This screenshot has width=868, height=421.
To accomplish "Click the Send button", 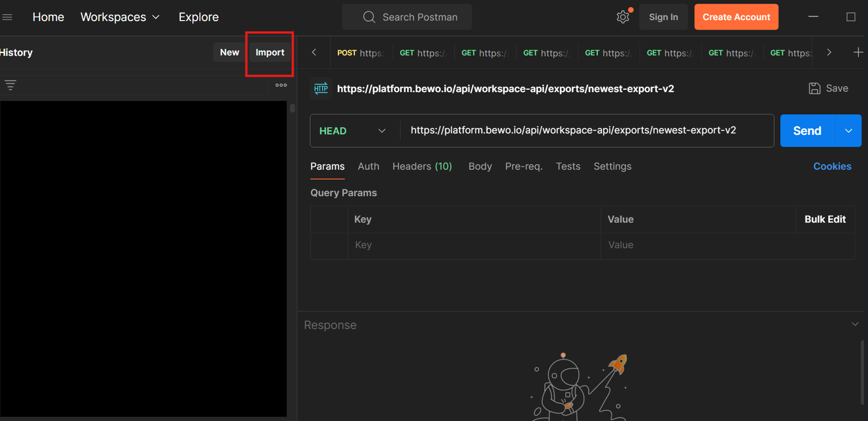I will click(x=807, y=131).
